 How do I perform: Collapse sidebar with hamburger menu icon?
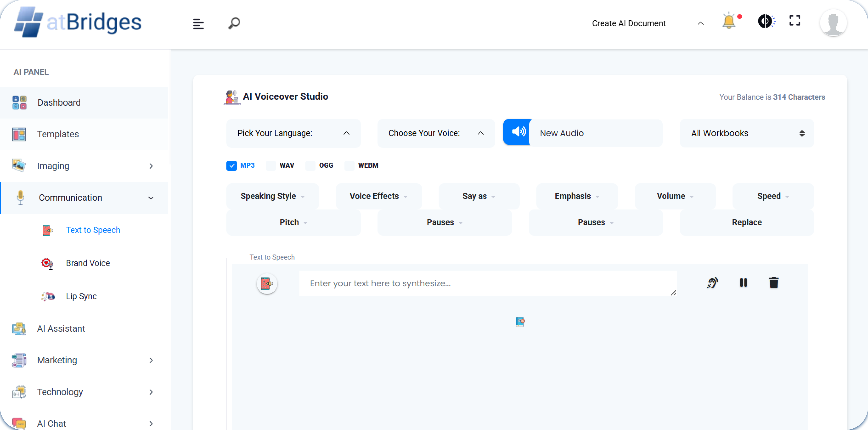[x=198, y=24]
